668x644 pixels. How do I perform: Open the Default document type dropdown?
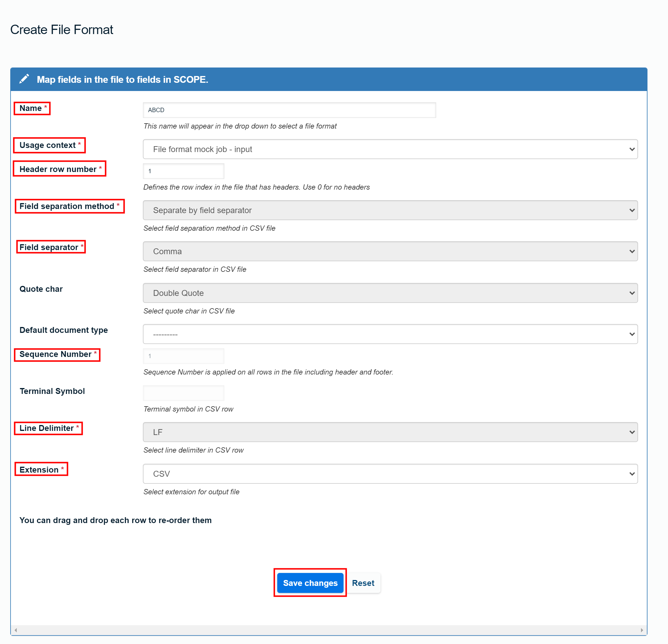point(390,334)
